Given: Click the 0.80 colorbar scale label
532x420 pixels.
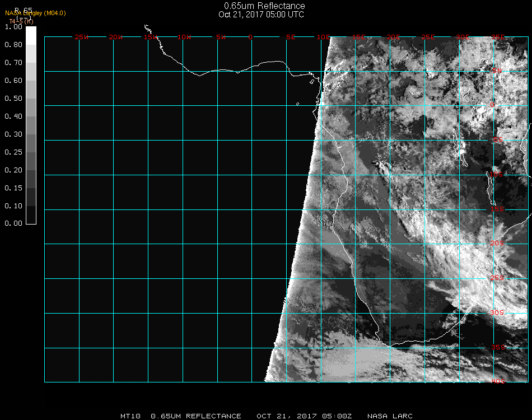Looking at the screenshot, I should [13, 45].
